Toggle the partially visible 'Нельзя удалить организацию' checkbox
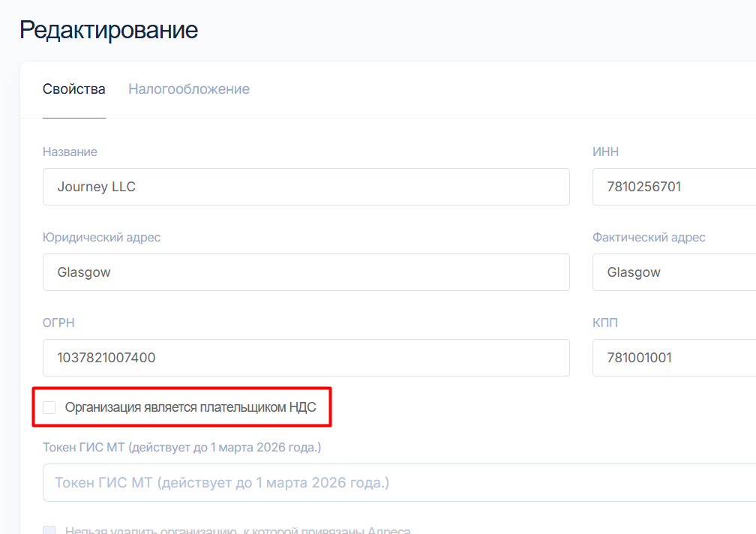This screenshot has height=534, width=756. [x=49, y=530]
